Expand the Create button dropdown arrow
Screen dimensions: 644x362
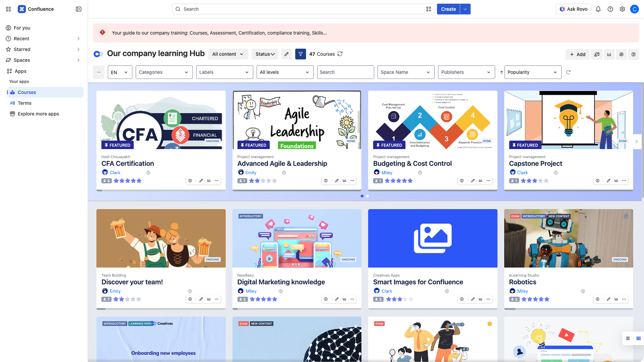[465, 9]
